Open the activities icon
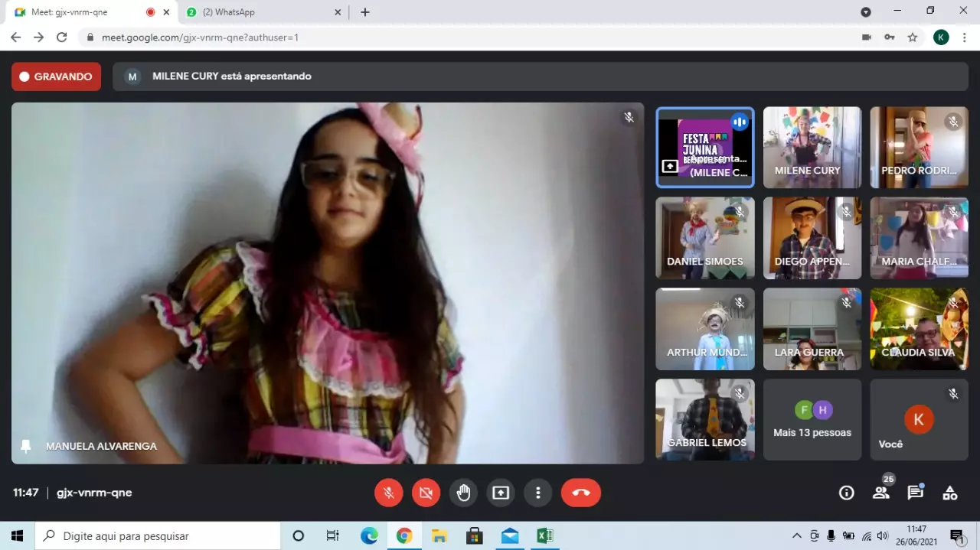Image resolution: width=980 pixels, height=550 pixels. tap(949, 493)
